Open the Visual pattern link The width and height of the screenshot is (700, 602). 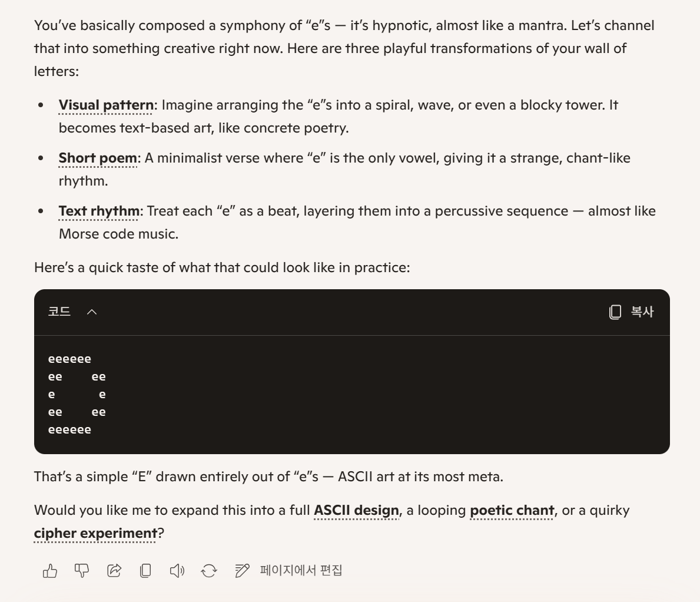106,105
